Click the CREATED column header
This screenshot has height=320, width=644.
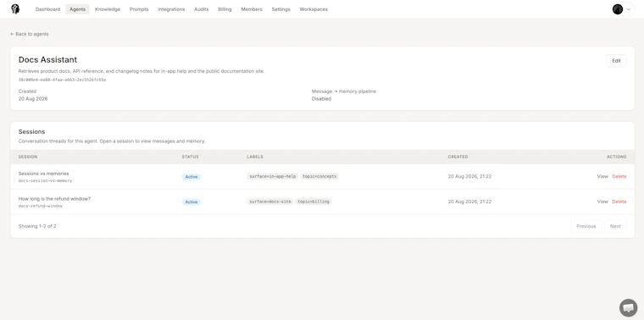click(458, 157)
